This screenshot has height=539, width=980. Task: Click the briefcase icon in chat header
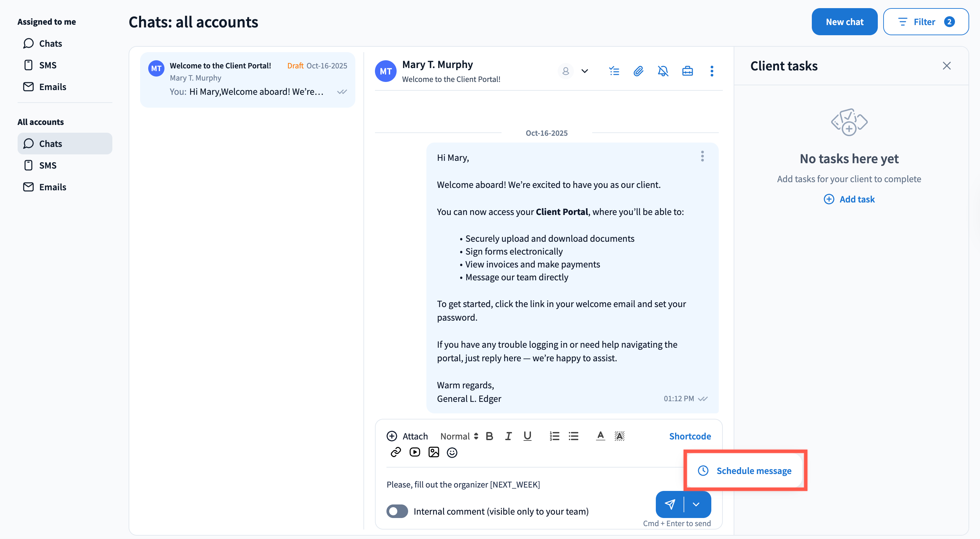pos(687,71)
